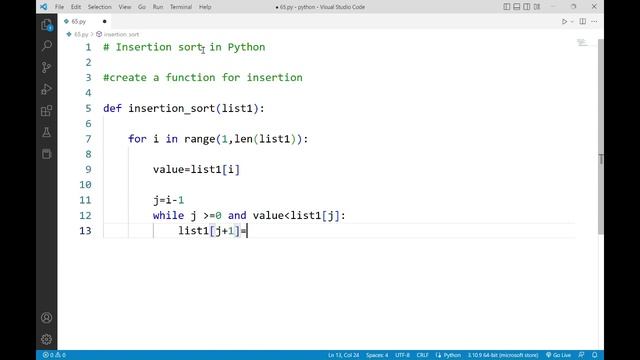Click the minimap preview
This screenshot has height=360, width=640.
coord(583,43)
